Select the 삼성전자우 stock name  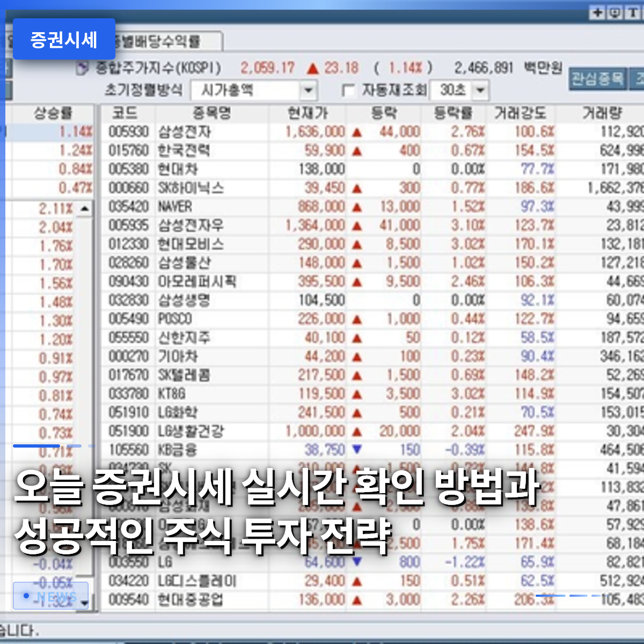(191, 225)
